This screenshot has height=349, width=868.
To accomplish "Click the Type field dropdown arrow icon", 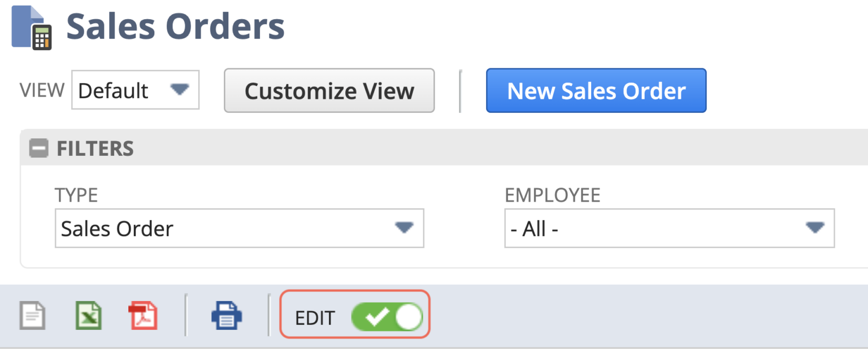I will [x=405, y=228].
